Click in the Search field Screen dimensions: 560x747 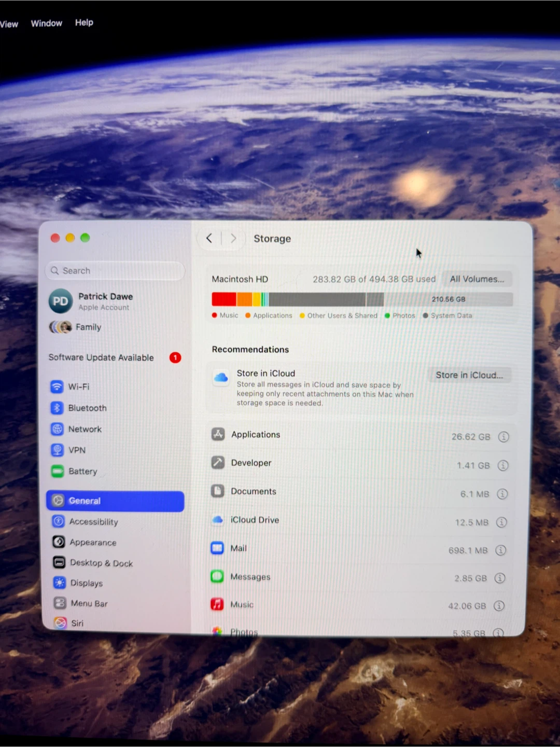(115, 271)
